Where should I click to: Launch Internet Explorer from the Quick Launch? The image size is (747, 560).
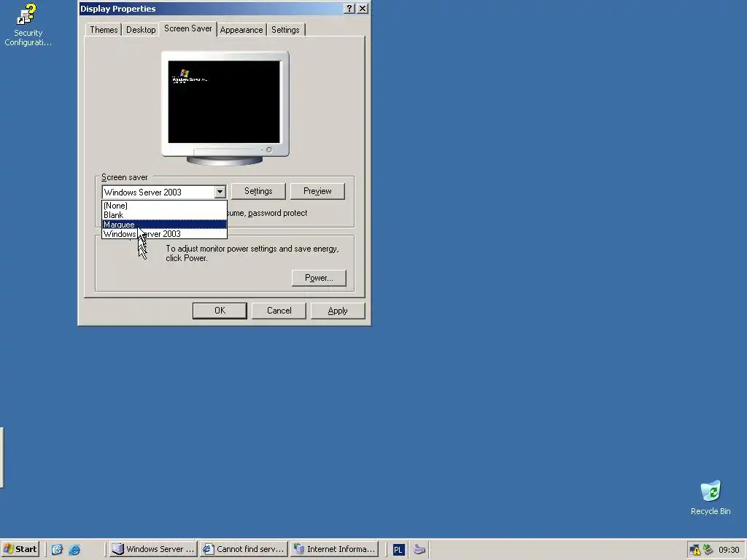coord(74,549)
